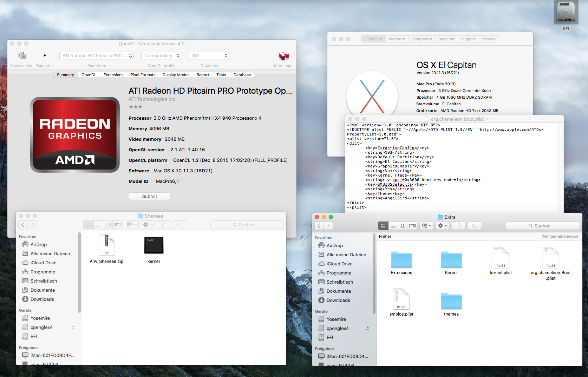Go forward in the Extra Finder window
Viewport: 588px width, 377px height.
click(x=328, y=226)
